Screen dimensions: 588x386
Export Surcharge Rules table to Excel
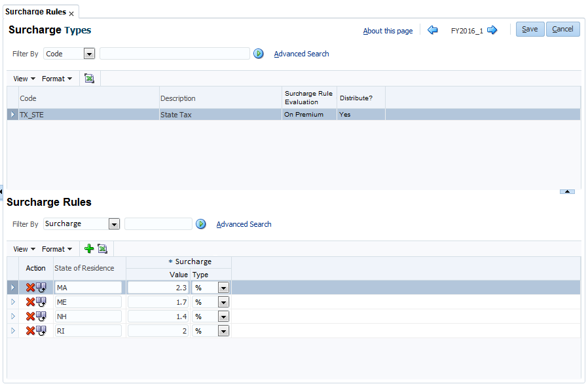coord(102,248)
